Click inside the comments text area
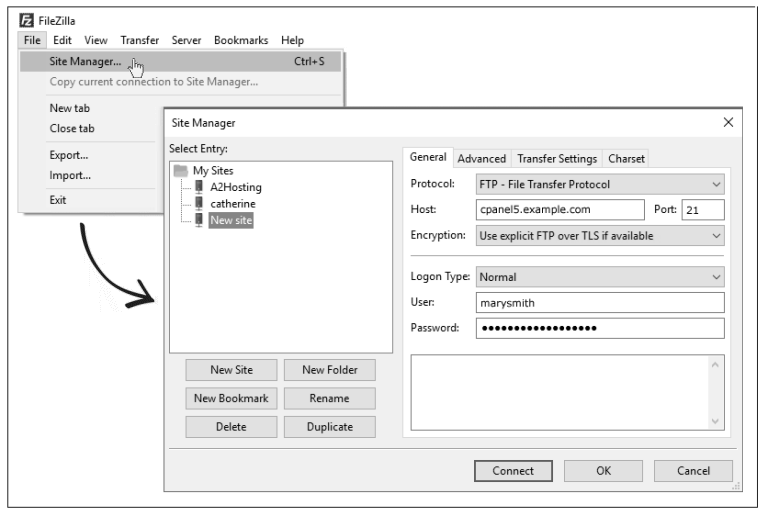This screenshot has height=516, width=768. point(560,393)
